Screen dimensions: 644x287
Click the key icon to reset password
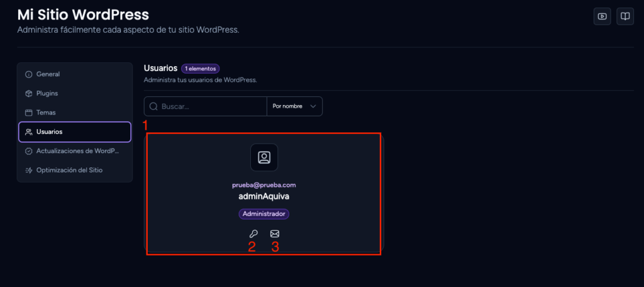pos(253,234)
